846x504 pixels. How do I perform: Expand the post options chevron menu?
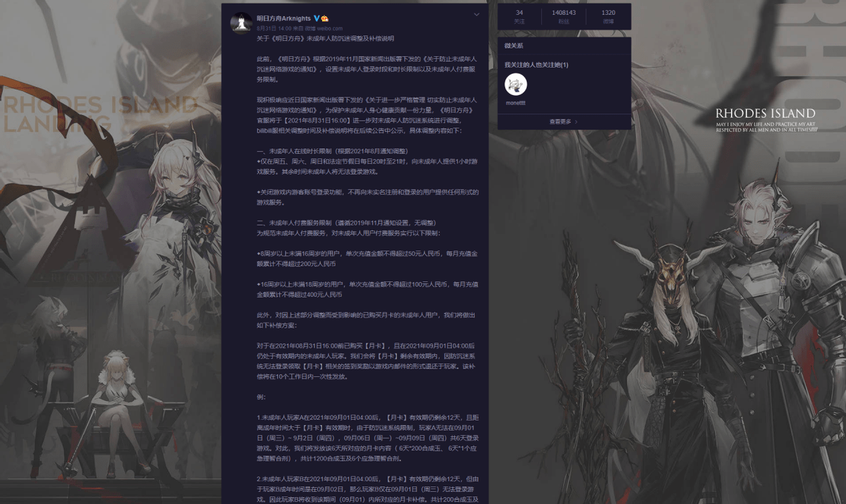click(x=477, y=14)
